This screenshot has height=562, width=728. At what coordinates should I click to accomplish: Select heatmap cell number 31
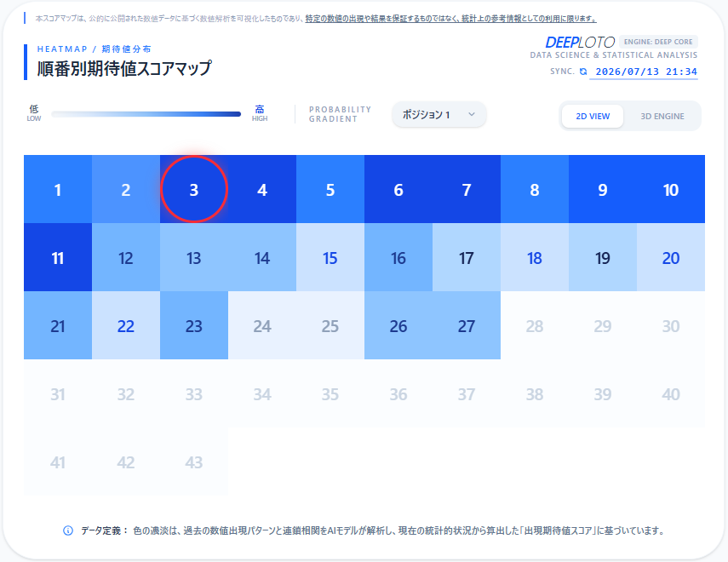coord(58,393)
